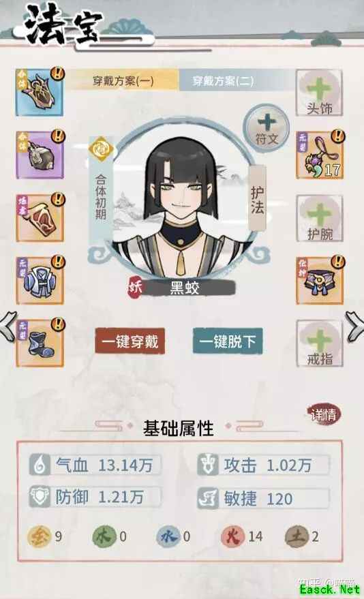The width and height of the screenshot is (364, 599).
Task: Add a 戒指 ring item
Action: click(x=320, y=343)
